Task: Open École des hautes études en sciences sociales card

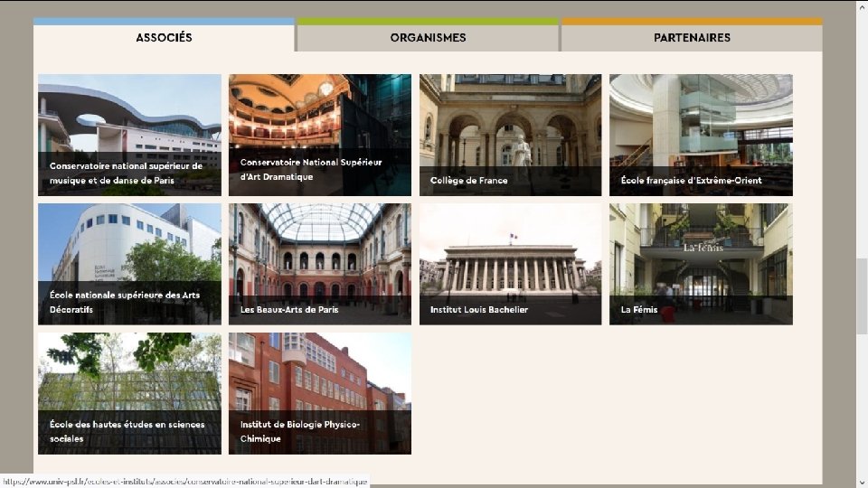Action: 129,393
